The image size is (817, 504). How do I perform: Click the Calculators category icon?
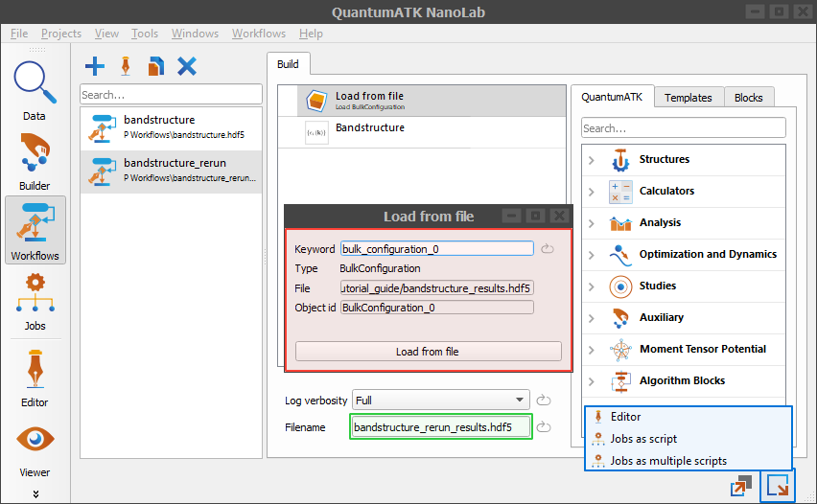point(620,192)
